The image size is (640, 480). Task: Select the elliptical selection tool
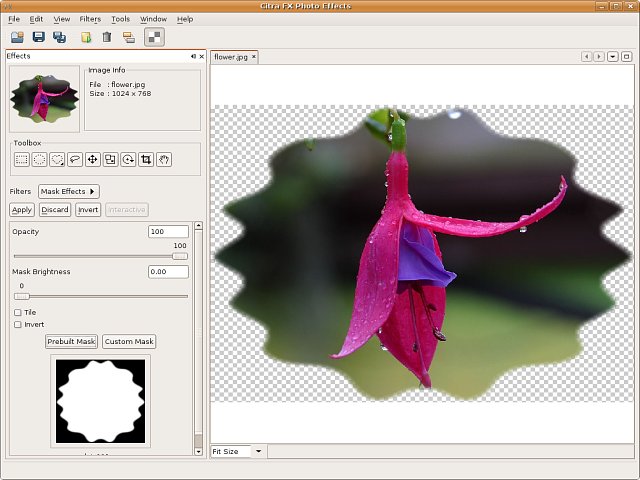pos(39,159)
